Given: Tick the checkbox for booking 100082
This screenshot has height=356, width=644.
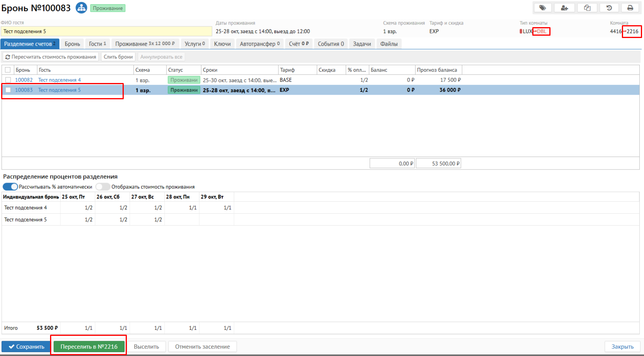Looking at the screenshot, I should tap(8, 80).
